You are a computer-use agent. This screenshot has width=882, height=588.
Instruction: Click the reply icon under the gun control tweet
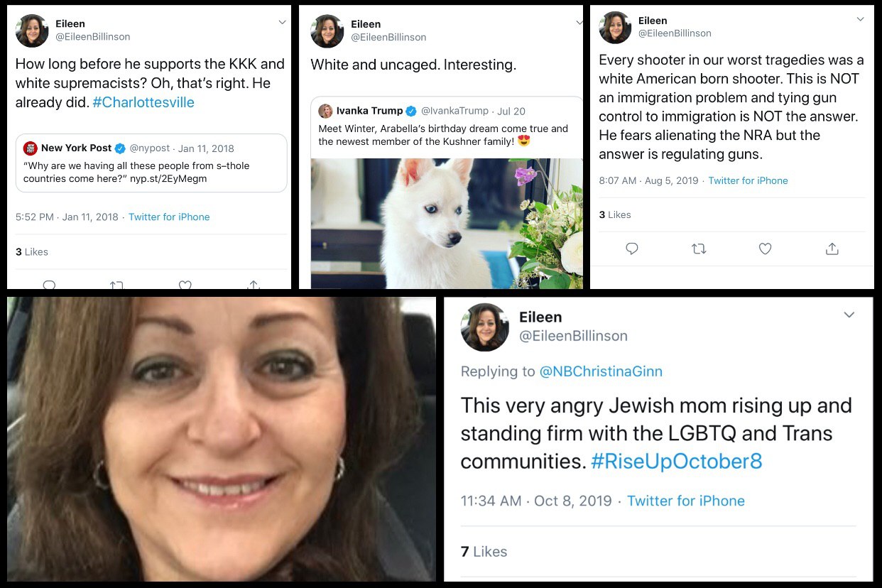632,249
